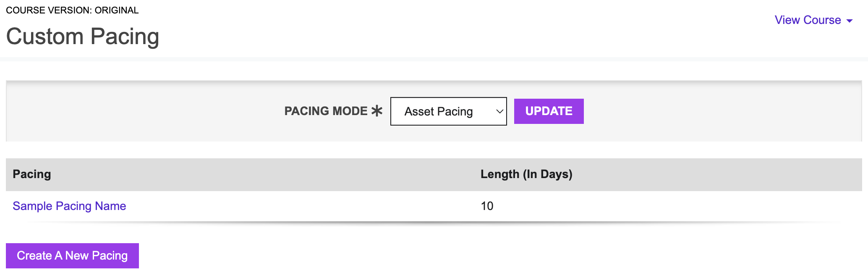868x273 pixels.
Task: Click the Length (In Days) column header
Action: point(526,174)
